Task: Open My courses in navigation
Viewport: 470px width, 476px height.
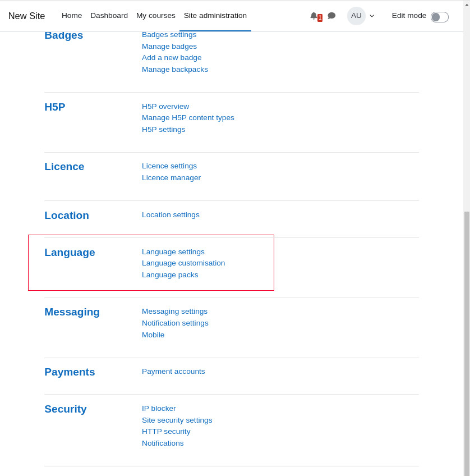Action: (155, 16)
